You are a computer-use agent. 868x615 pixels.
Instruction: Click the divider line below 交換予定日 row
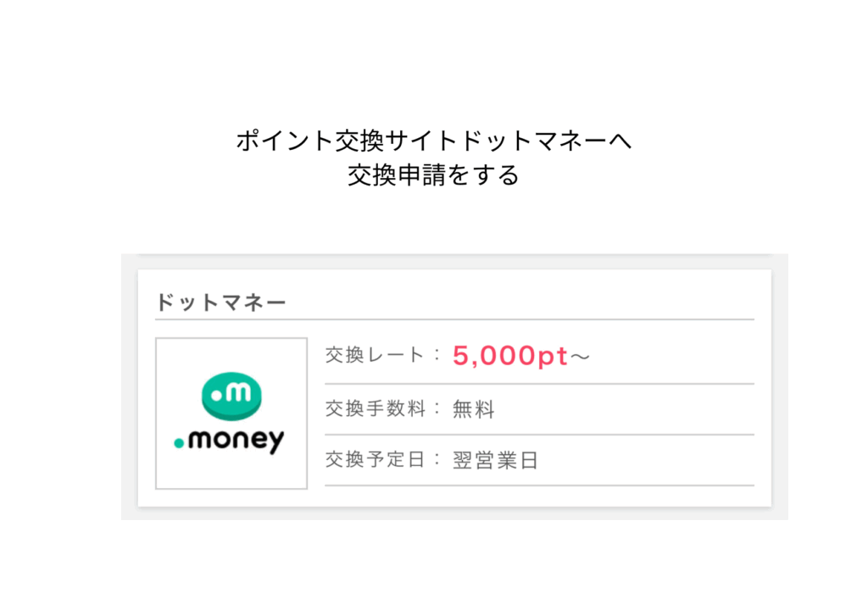tap(539, 485)
